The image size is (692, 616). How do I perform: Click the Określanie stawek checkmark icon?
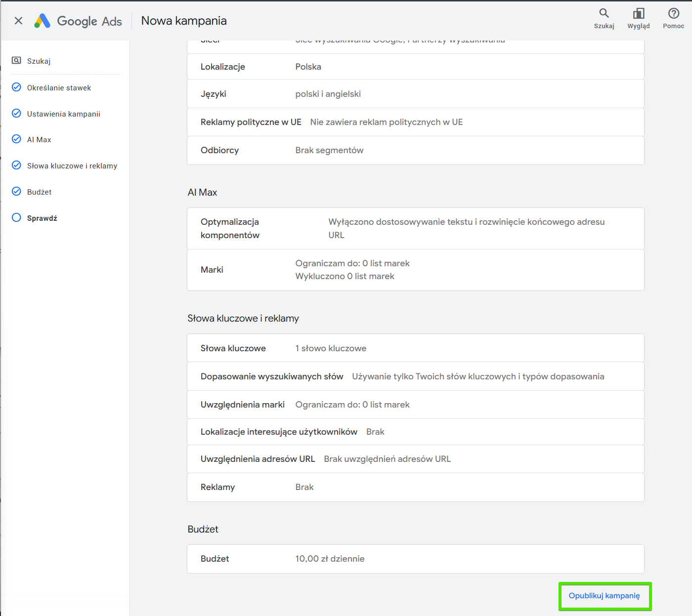(16, 87)
